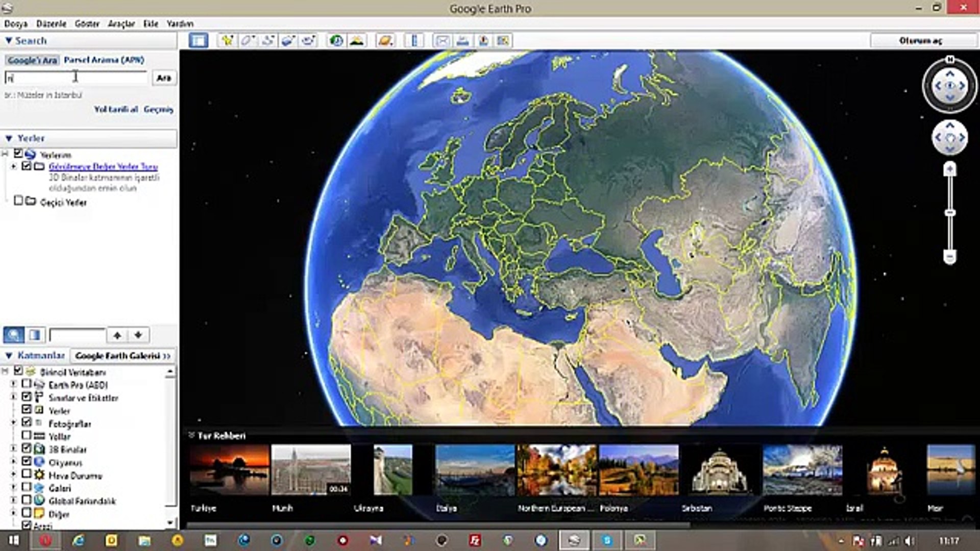Click the email envelope icon
The height and width of the screenshot is (551, 980).
pyautogui.click(x=442, y=41)
